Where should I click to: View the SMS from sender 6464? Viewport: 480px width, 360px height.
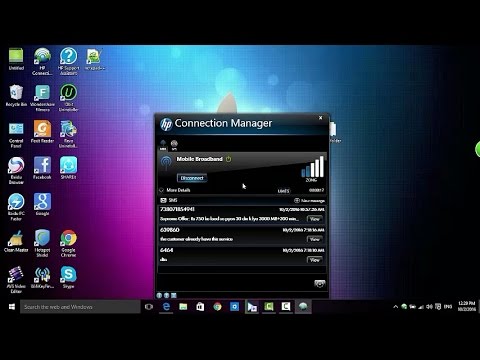point(314,260)
